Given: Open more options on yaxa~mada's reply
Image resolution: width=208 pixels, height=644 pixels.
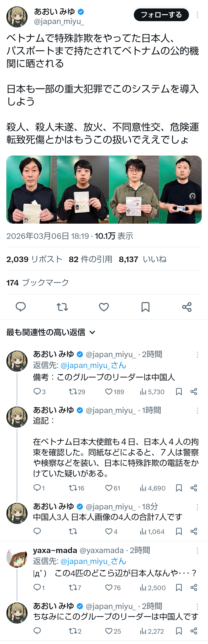Looking at the screenshot, I should [x=197, y=550].
